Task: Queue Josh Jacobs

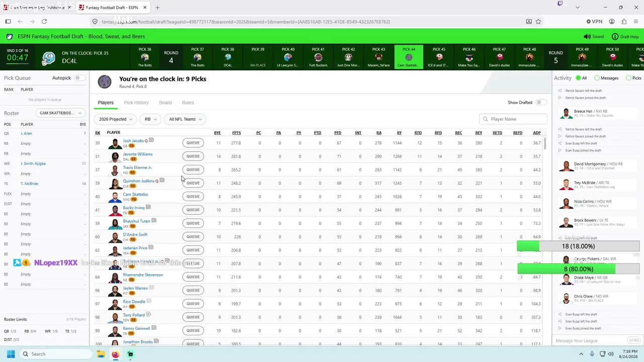Action: click(x=193, y=143)
